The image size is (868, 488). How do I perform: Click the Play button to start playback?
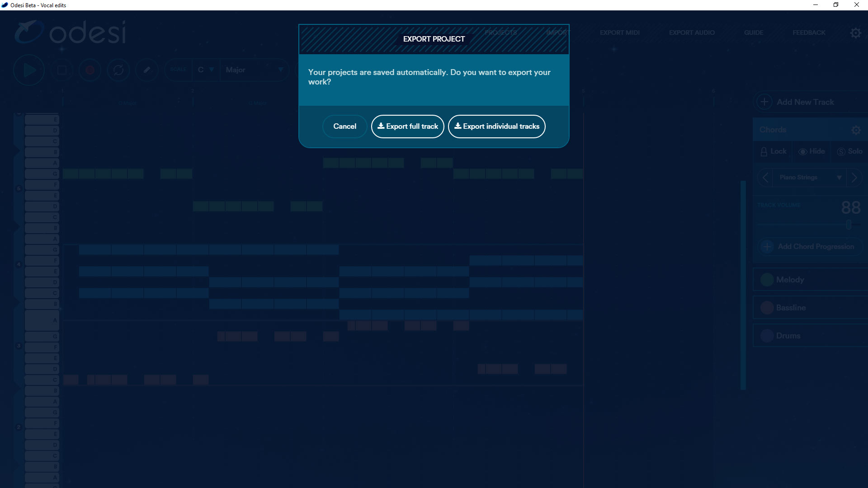tap(28, 70)
